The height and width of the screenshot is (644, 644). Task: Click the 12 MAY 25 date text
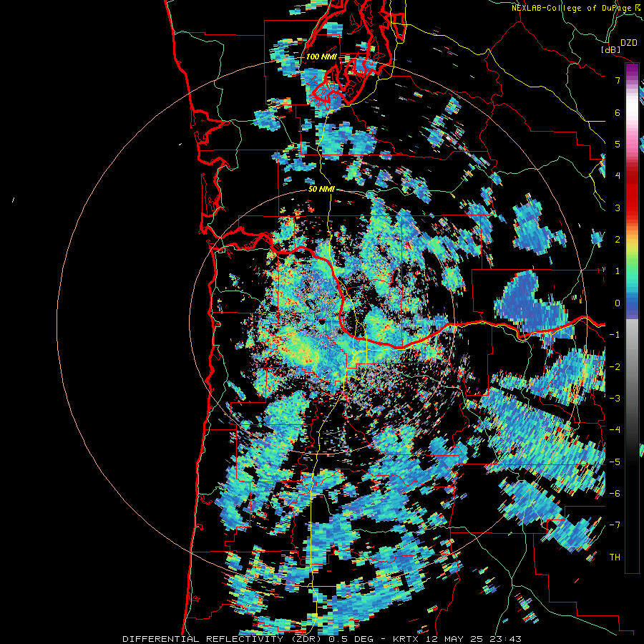click(x=454, y=639)
